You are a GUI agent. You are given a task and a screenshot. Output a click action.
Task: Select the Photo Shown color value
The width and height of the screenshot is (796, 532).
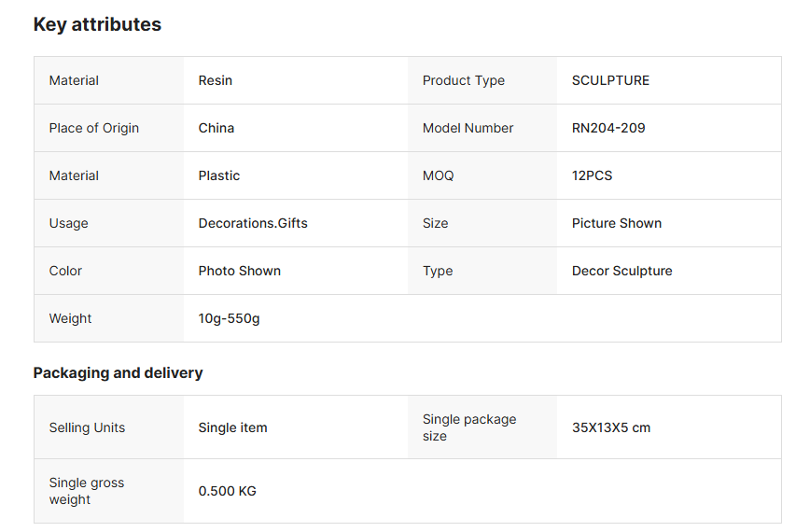(x=239, y=271)
